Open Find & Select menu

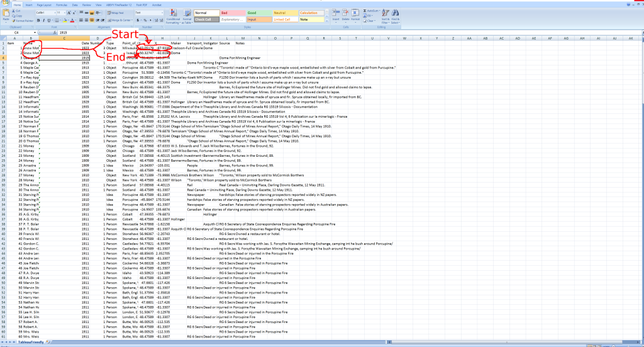(x=395, y=16)
